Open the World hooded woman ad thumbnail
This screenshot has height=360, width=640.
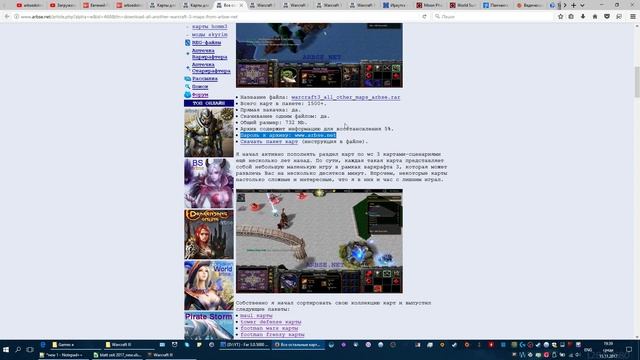(x=209, y=285)
